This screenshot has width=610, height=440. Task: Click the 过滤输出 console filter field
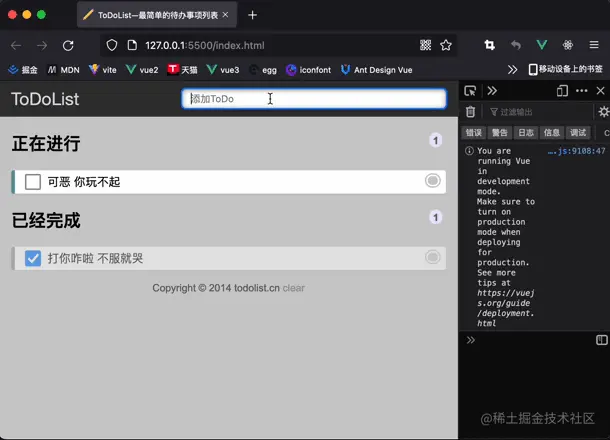[x=538, y=112]
